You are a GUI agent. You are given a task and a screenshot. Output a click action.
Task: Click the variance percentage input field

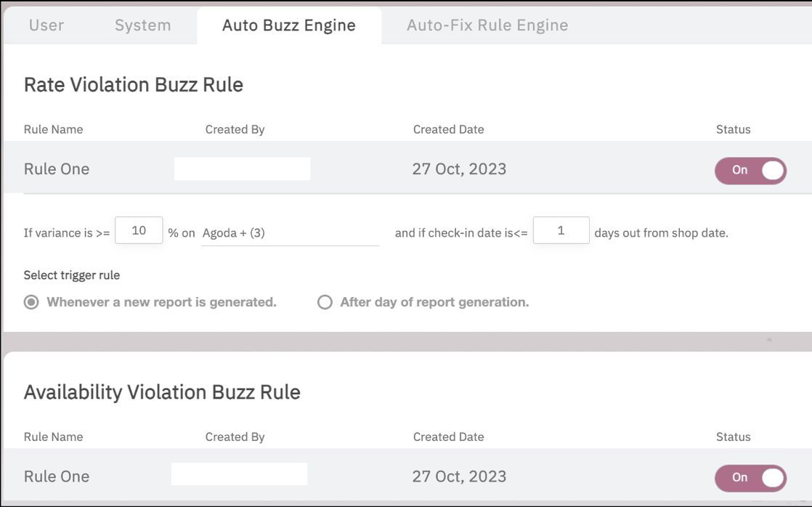coord(139,231)
